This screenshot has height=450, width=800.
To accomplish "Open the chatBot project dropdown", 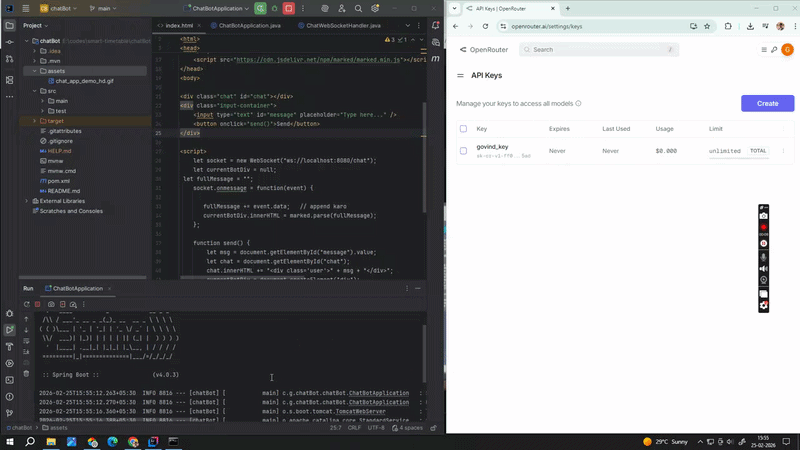I will point(59,9).
